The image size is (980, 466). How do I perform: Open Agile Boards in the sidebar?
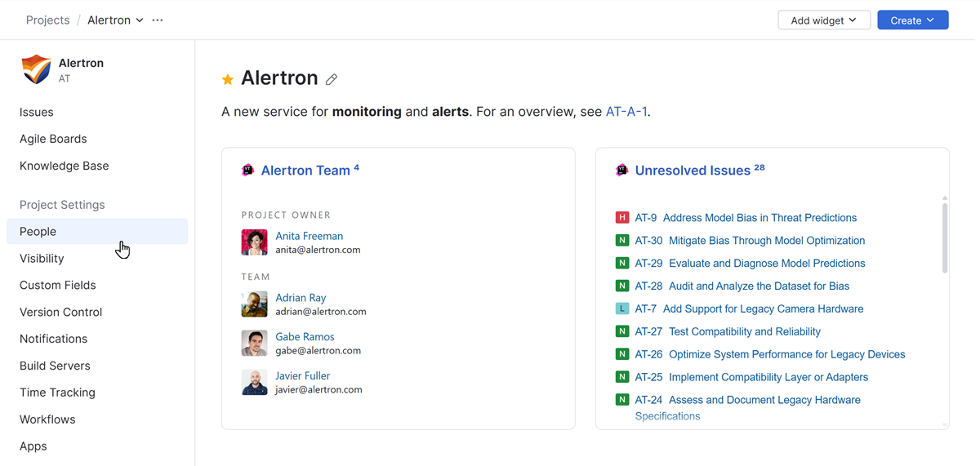(53, 139)
